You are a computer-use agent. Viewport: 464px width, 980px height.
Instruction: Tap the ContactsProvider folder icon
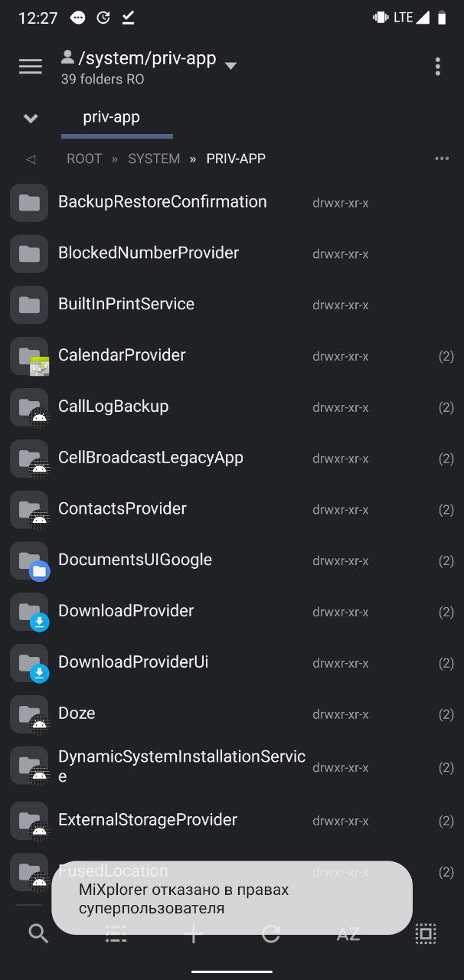pyautogui.click(x=29, y=509)
